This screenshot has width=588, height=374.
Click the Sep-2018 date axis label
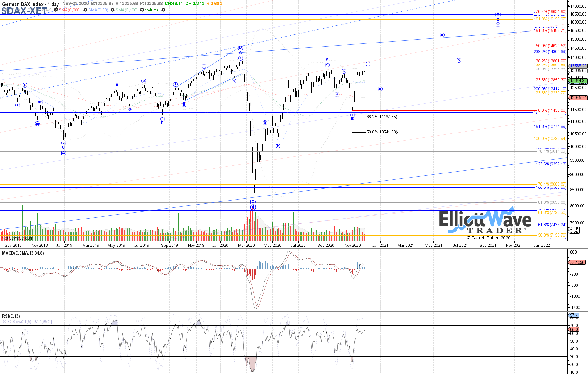click(x=13, y=245)
